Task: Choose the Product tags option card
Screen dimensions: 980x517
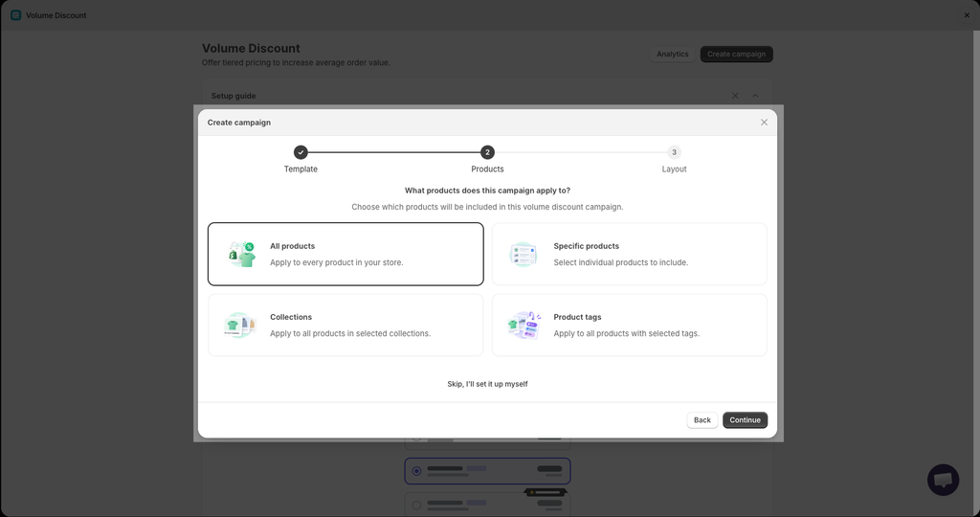Action: point(629,326)
